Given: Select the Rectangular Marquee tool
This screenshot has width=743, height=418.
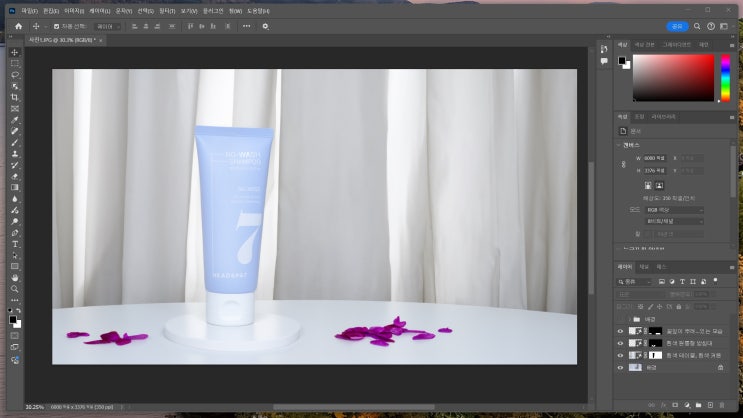Looking at the screenshot, I should pyautogui.click(x=15, y=64).
